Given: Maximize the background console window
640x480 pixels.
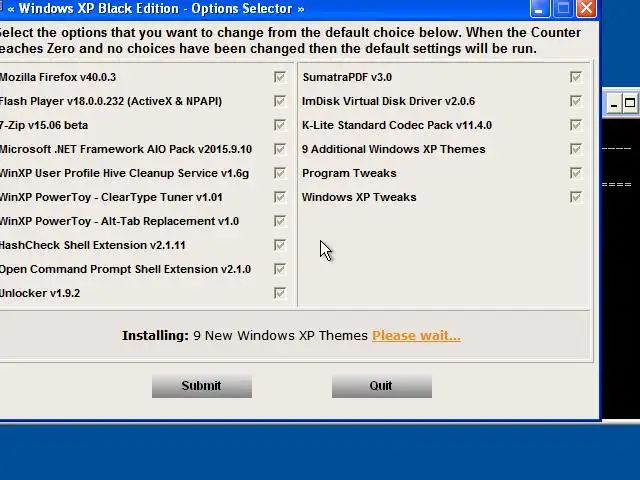Looking at the screenshot, I should 630,103.
